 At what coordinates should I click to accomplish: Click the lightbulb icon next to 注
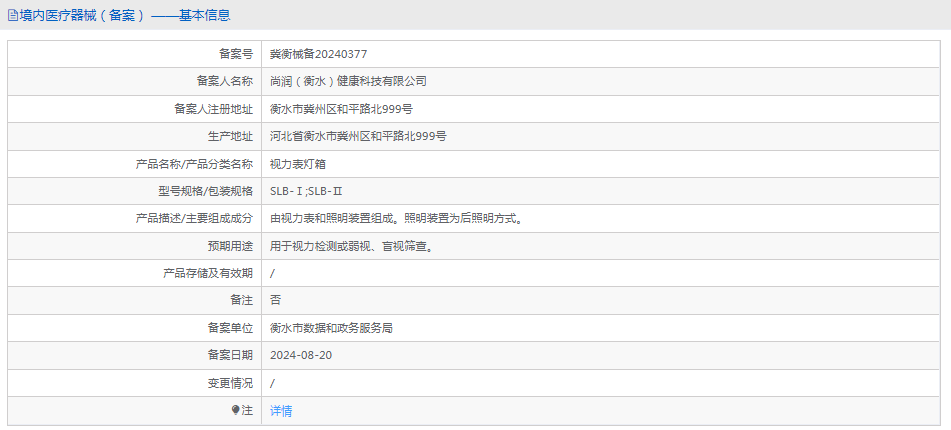click(236, 410)
